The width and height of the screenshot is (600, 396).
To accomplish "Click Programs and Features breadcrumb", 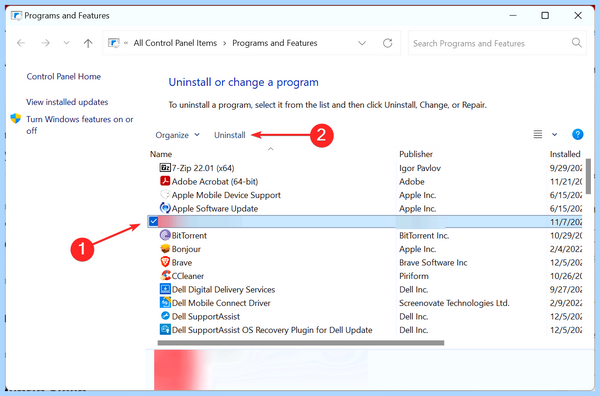I will pos(275,43).
